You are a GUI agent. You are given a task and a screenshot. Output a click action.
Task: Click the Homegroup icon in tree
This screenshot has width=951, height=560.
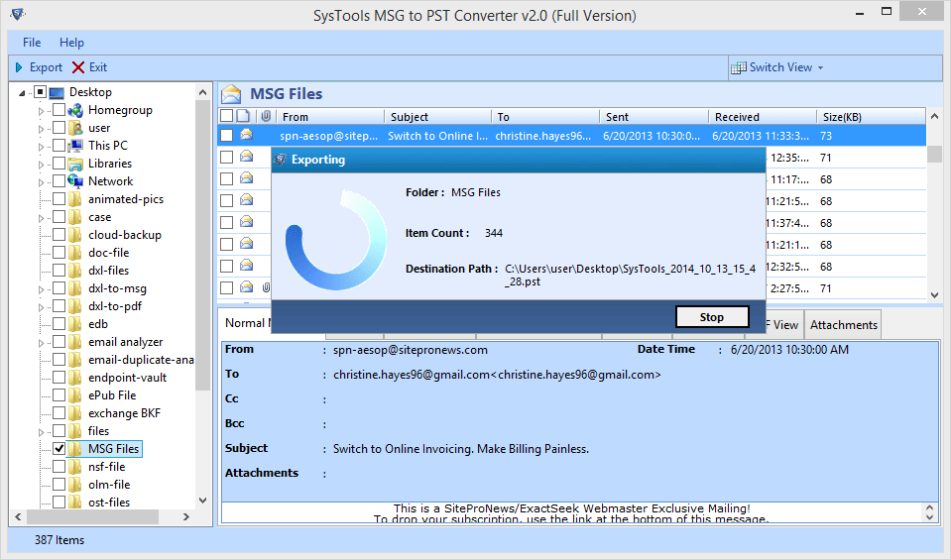tap(75, 110)
